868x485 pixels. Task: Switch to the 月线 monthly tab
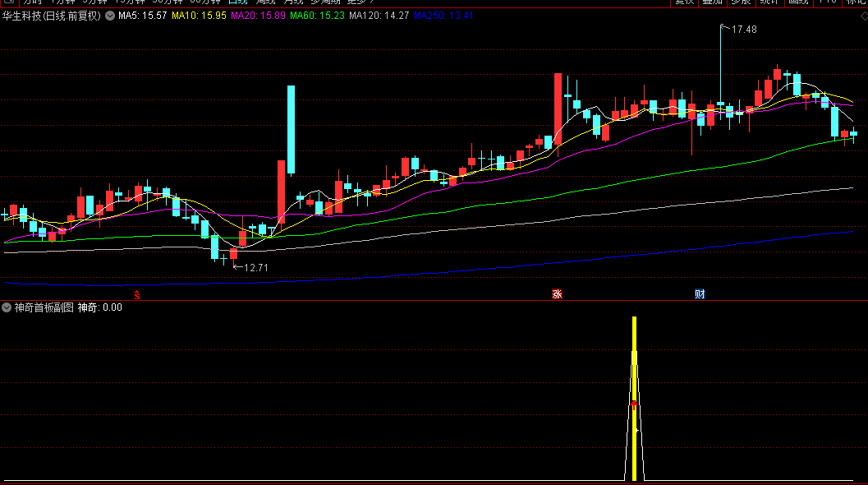[293, 2]
